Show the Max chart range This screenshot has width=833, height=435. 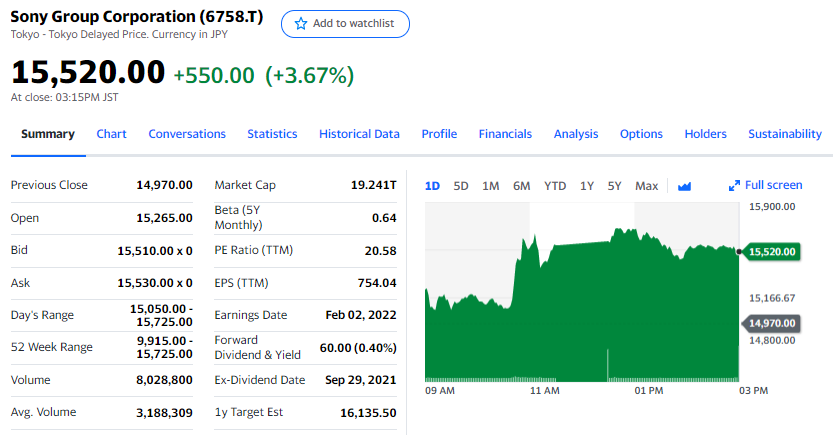coord(647,186)
